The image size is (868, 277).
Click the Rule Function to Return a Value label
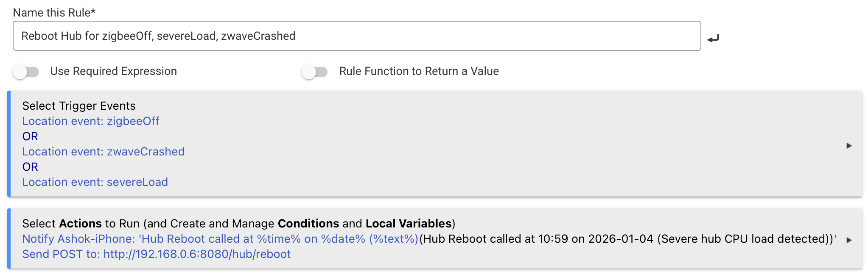[x=419, y=71]
